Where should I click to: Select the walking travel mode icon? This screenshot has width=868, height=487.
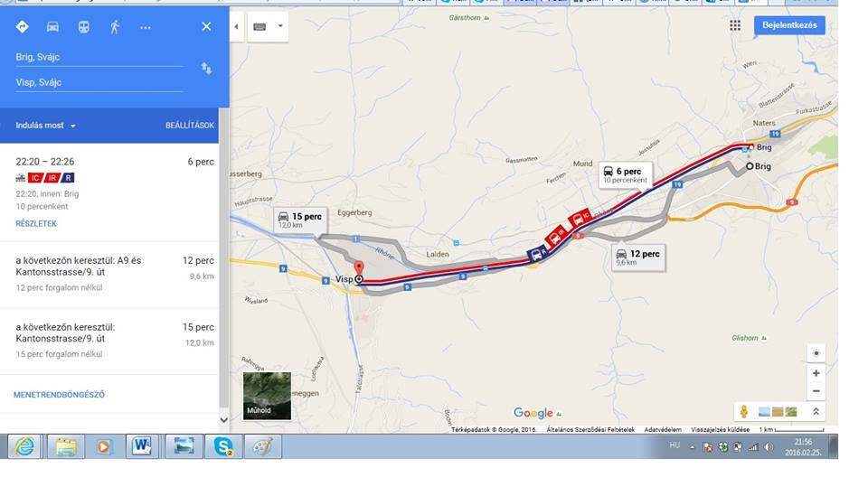tap(115, 26)
